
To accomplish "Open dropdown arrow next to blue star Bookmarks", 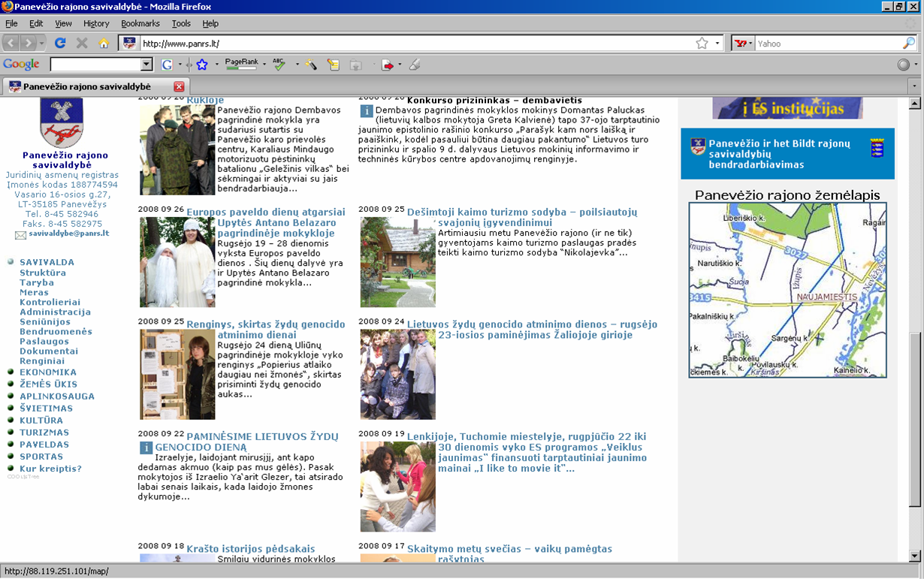I will 217,65.
